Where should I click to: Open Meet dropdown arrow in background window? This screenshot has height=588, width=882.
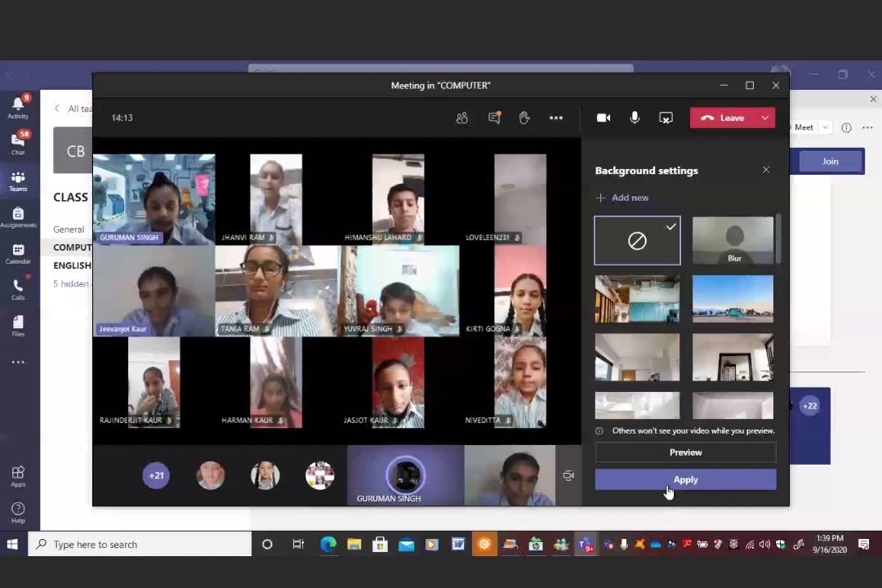click(x=825, y=127)
